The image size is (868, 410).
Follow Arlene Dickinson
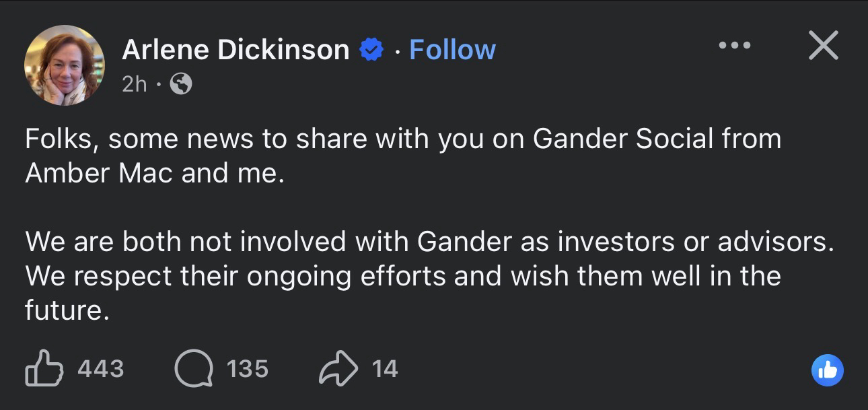[452, 50]
